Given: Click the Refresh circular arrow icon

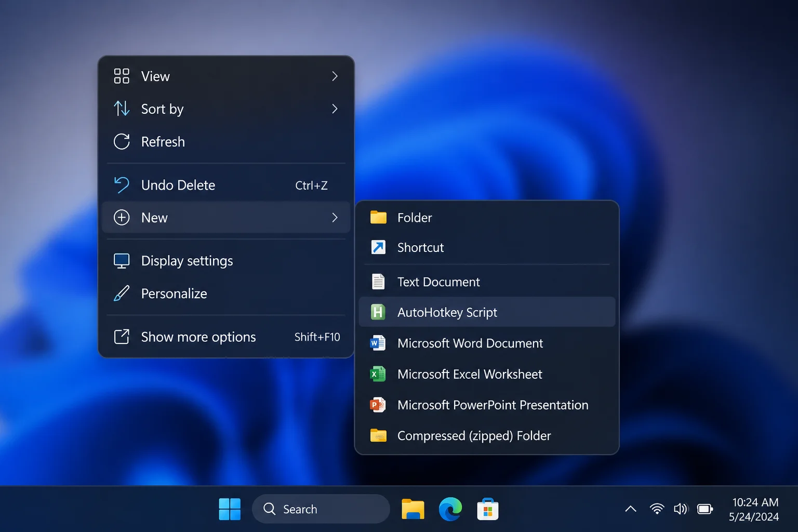Looking at the screenshot, I should click(122, 141).
